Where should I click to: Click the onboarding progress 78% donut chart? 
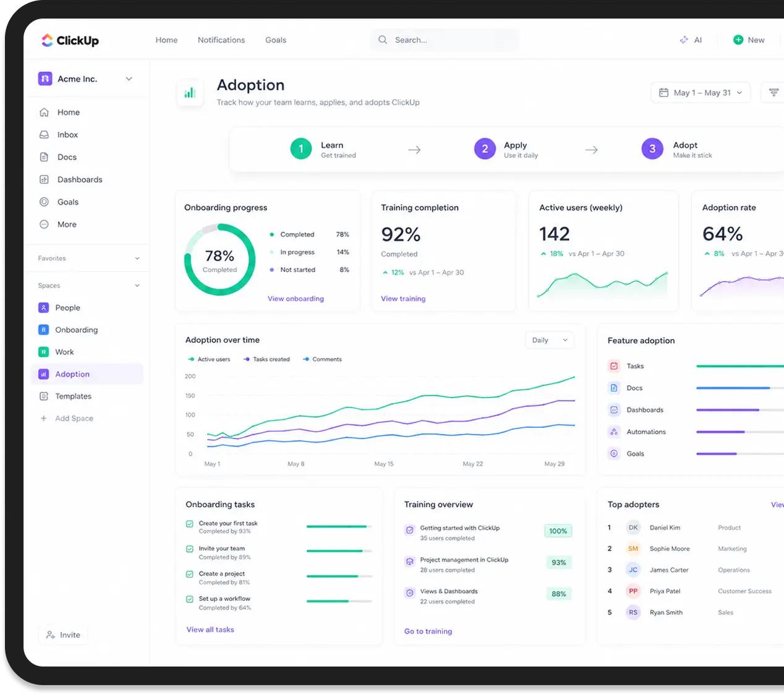tap(219, 260)
